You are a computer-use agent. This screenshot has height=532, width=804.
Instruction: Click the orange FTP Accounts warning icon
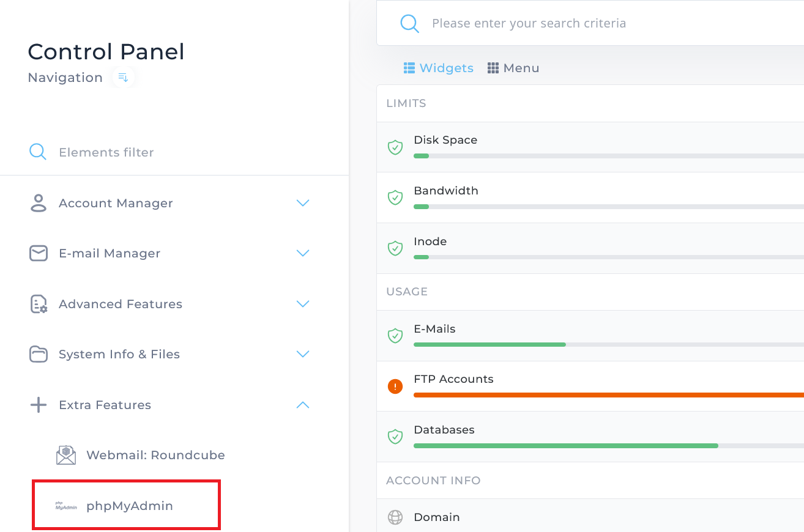[x=395, y=386]
